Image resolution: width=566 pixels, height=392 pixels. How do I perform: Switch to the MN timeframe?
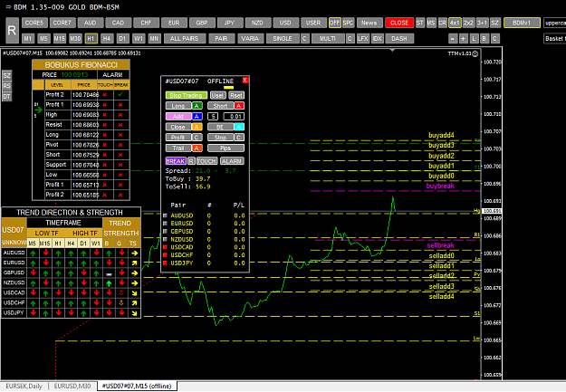[154, 38]
